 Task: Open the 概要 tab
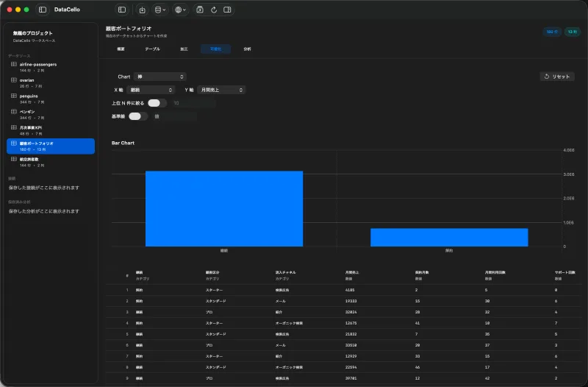click(x=121, y=49)
